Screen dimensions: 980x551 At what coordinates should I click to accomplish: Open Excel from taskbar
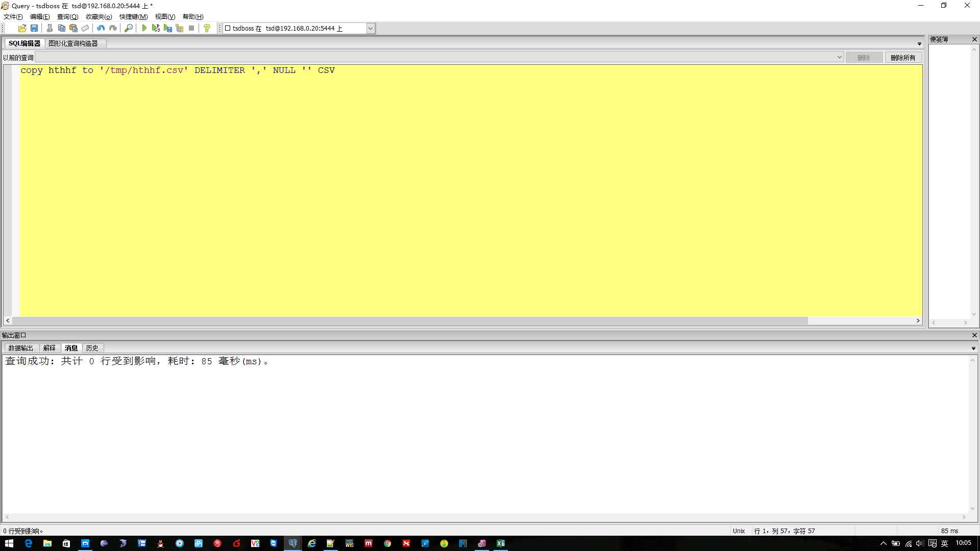[x=501, y=543]
